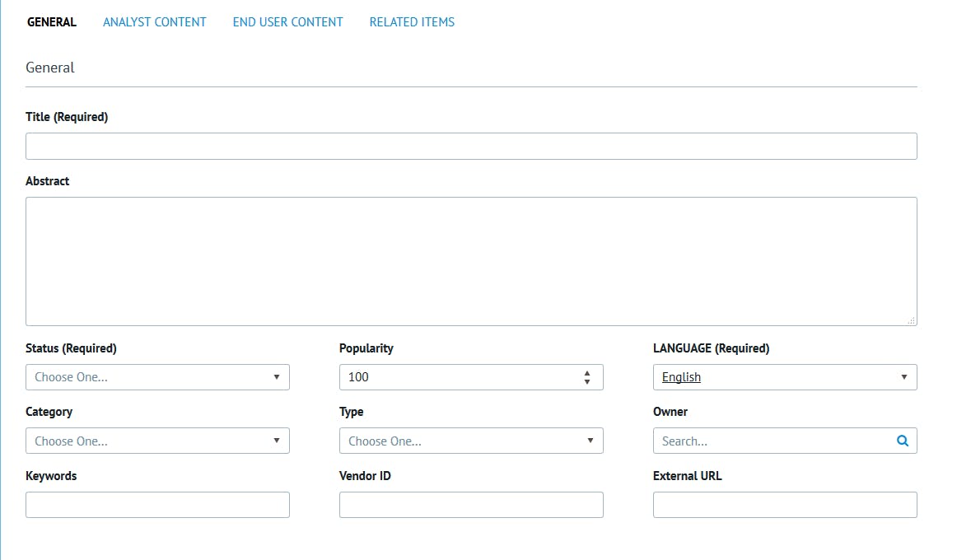This screenshot has height=560, width=957.
Task: Click into the Keywords field
Action: coord(157,505)
